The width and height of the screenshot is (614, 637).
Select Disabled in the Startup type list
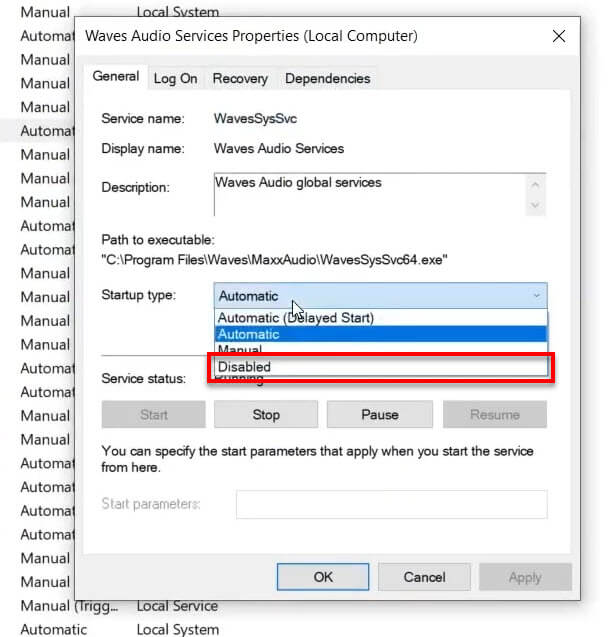381,367
